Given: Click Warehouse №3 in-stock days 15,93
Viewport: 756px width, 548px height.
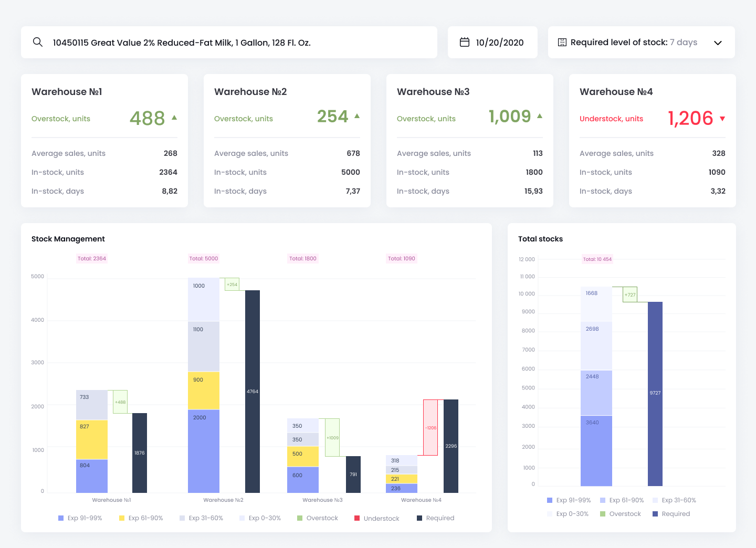Looking at the screenshot, I should pos(533,191).
